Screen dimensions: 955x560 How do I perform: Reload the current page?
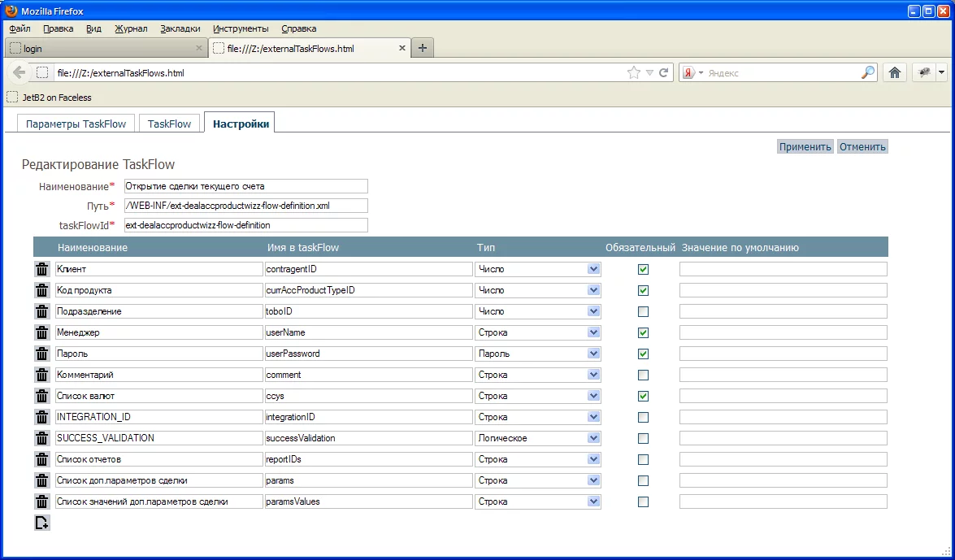664,72
